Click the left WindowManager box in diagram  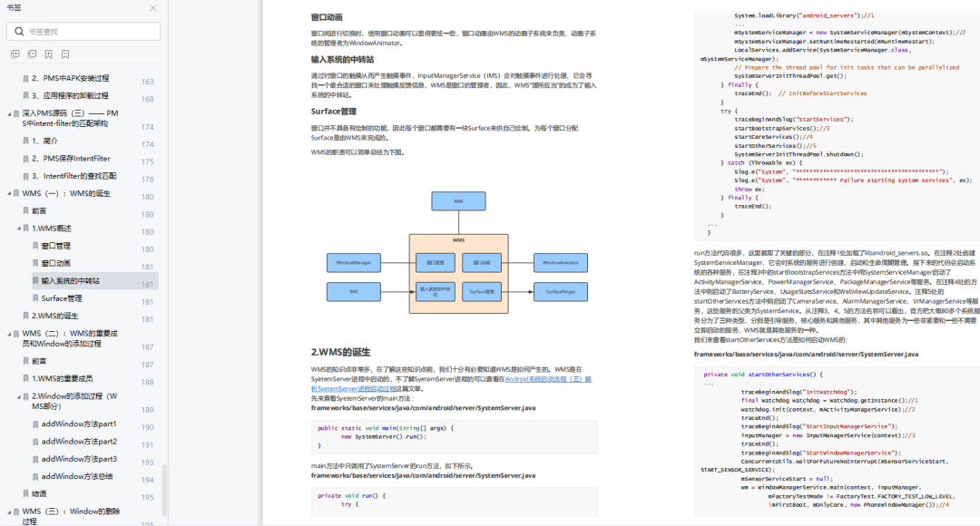pyautogui.click(x=354, y=263)
